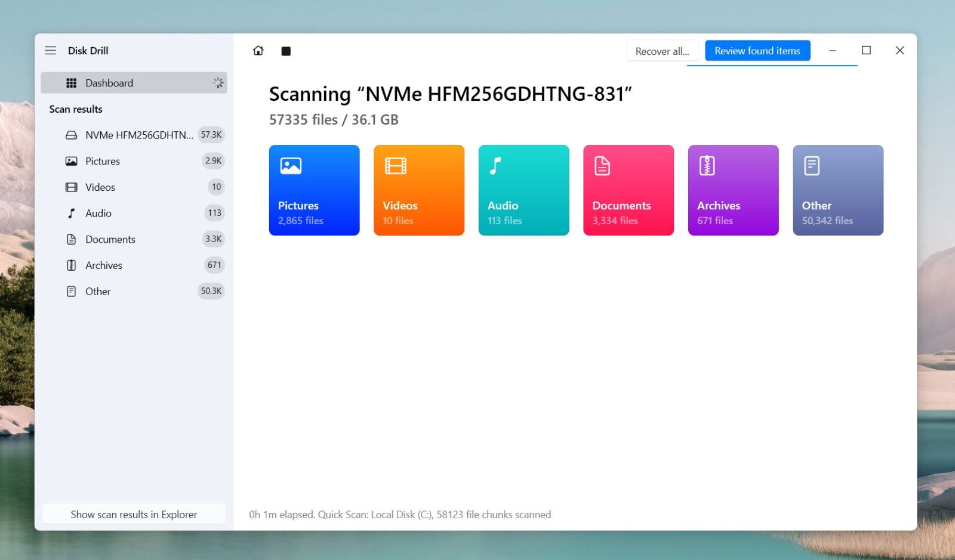Click the Other file icon in the sidebar
This screenshot has height=560, width=955.
(x=71, y=291)
